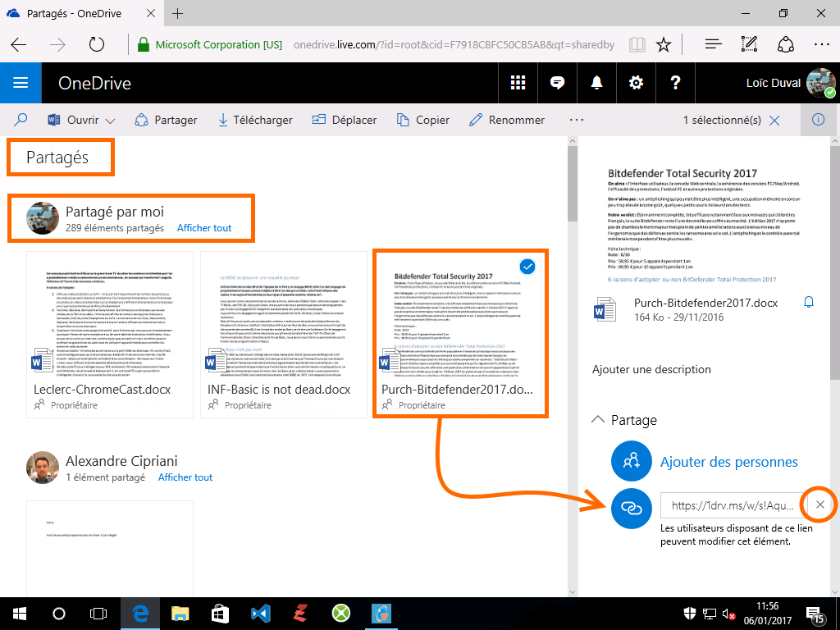
Task: Open the help question mark icon
Action: pos(675,83)
